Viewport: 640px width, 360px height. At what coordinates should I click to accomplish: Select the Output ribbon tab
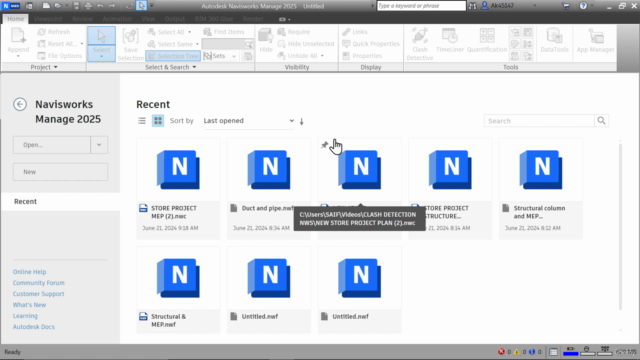[x=175, y=19]
